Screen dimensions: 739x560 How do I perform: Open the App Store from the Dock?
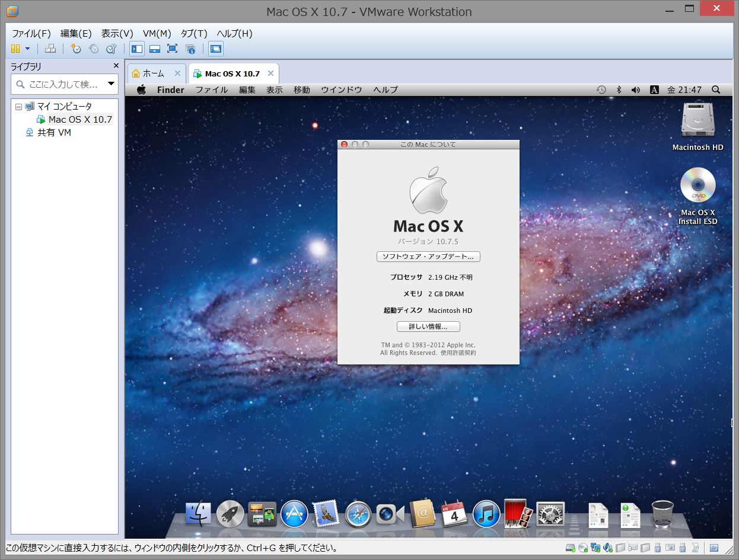(x=294, y=514)
